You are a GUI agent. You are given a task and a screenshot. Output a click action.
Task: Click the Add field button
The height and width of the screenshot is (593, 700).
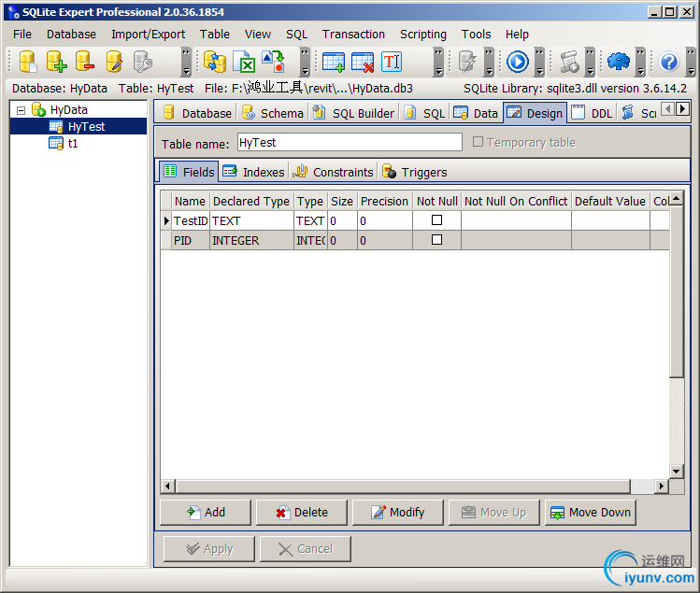pos(206,513)
